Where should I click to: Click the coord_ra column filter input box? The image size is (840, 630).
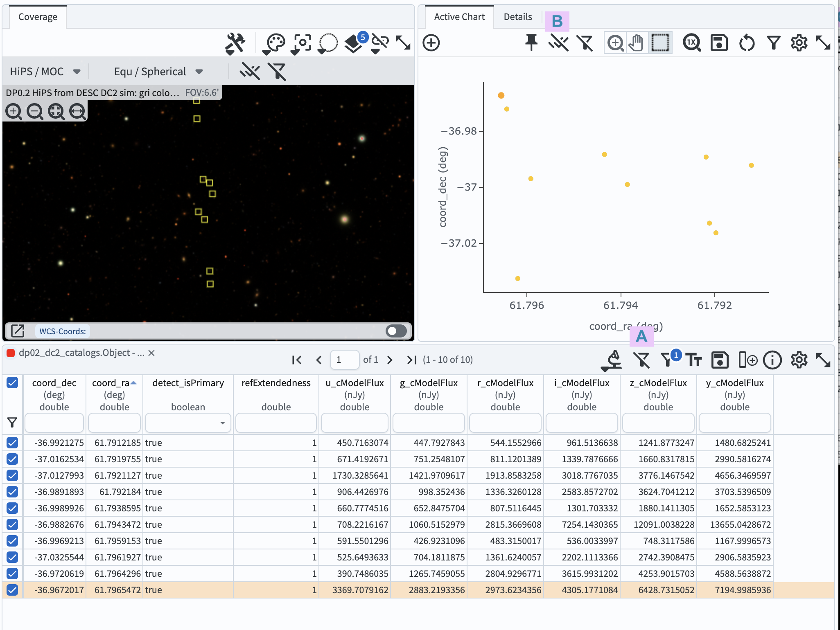click(x=114, y=423)
